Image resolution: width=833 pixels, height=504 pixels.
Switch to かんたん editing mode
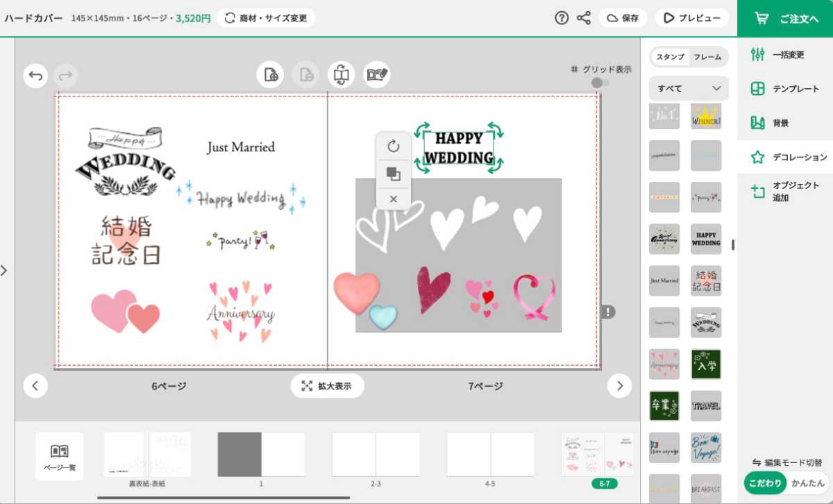808,482
